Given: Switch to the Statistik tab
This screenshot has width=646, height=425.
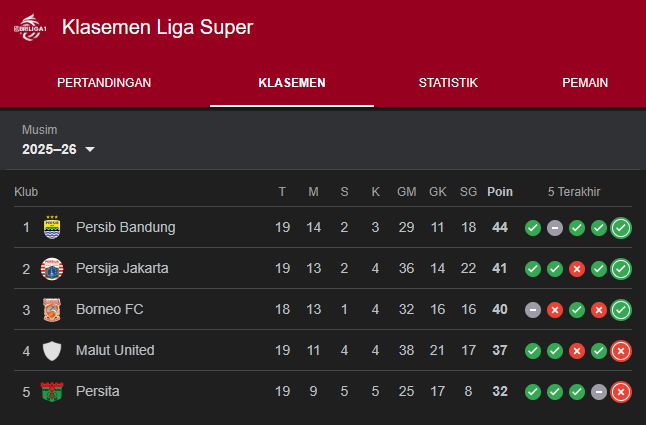Looking at the screenshot, I should pyautogui.click(x=448, y=83).
